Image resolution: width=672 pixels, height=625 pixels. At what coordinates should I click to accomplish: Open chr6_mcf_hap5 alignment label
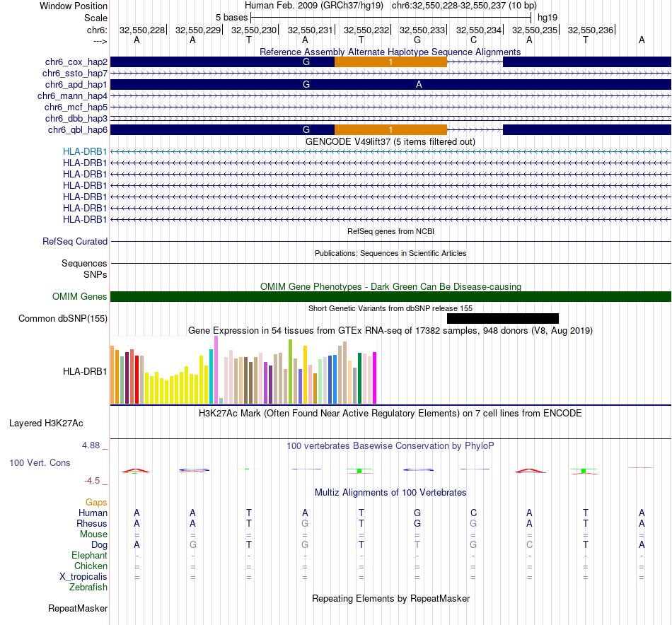click(x=76, y=107)
